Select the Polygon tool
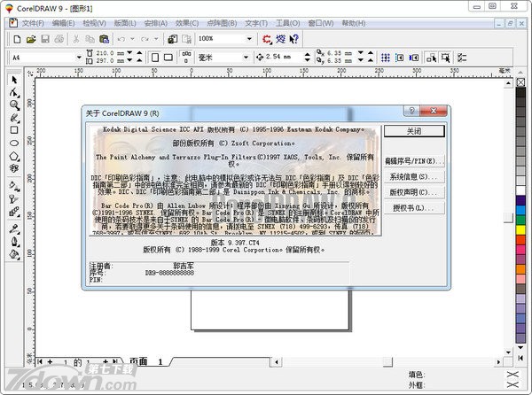 click(x=14, y=156)
